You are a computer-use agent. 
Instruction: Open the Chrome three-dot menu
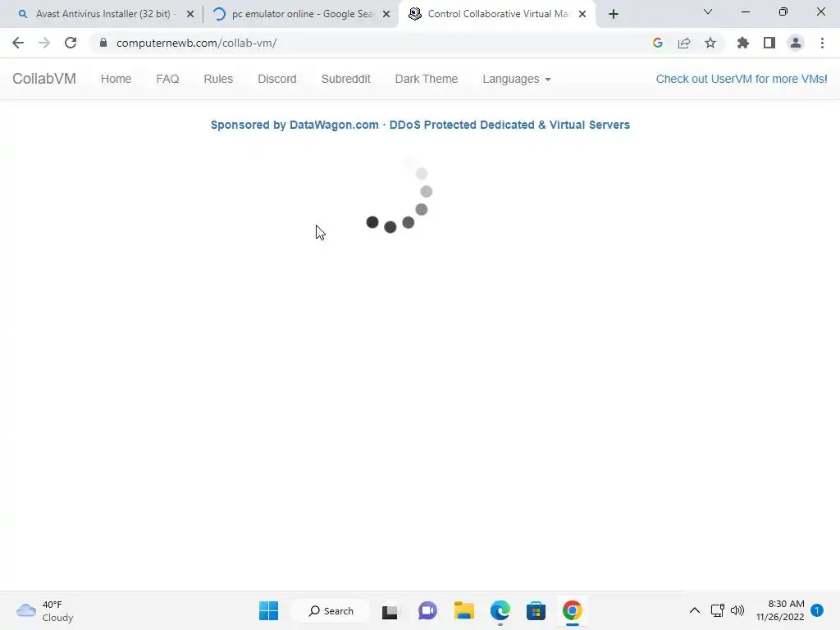822,43
